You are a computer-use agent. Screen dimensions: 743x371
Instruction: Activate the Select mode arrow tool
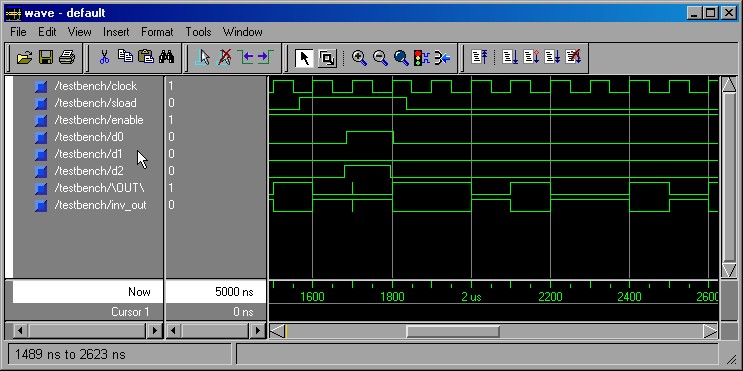(x=305, y=58)
